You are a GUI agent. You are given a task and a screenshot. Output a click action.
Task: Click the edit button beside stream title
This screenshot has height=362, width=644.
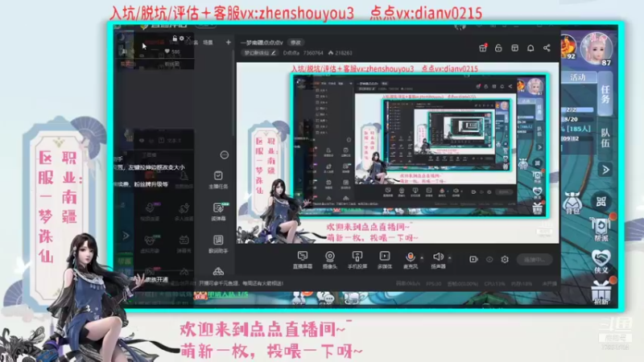295,43
